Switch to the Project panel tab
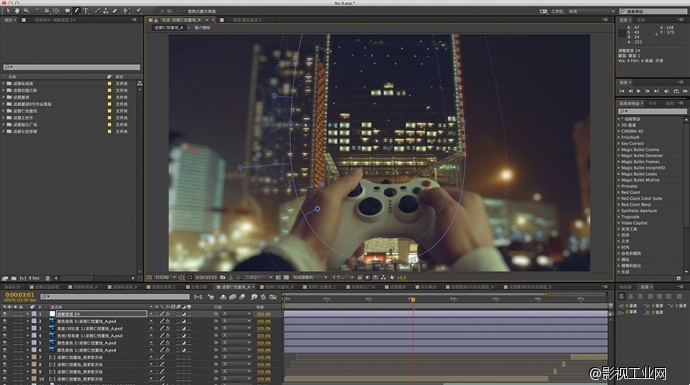This screenshot has height=385, width=690. 9,20
